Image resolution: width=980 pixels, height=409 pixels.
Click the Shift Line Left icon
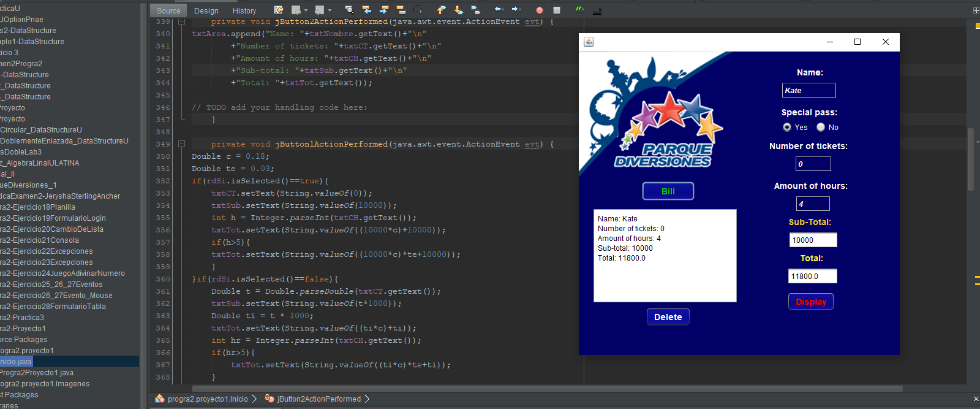point(499,9)
